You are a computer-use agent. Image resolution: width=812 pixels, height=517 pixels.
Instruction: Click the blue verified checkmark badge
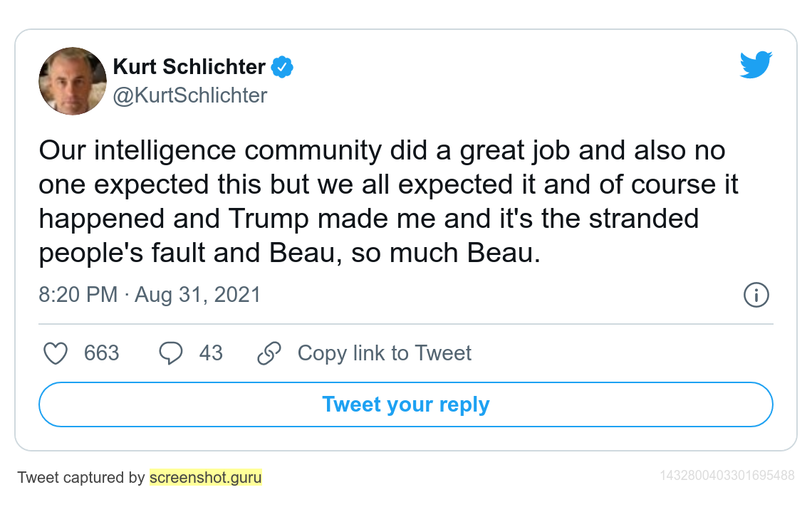click(x=282, y=67)
